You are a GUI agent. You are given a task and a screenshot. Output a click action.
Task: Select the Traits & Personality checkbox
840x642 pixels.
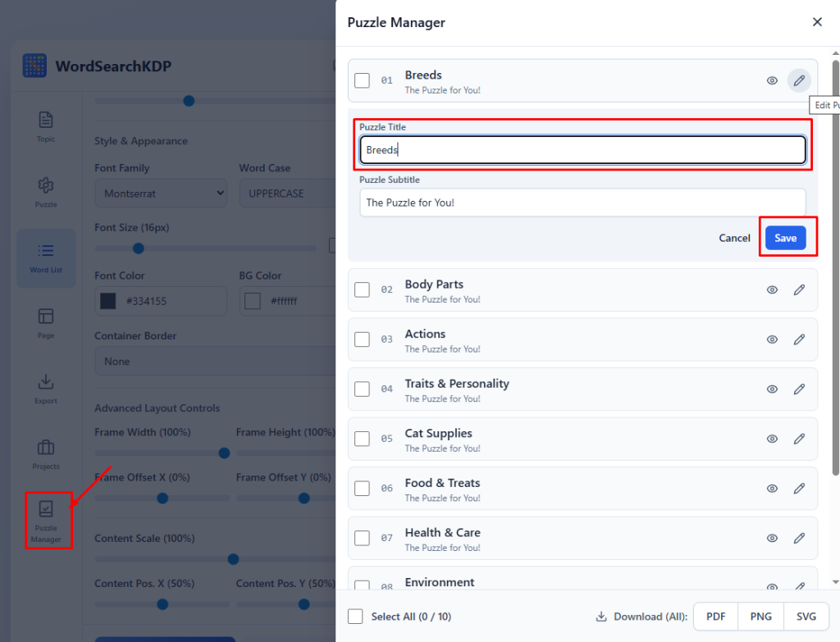tap(362, 389)
